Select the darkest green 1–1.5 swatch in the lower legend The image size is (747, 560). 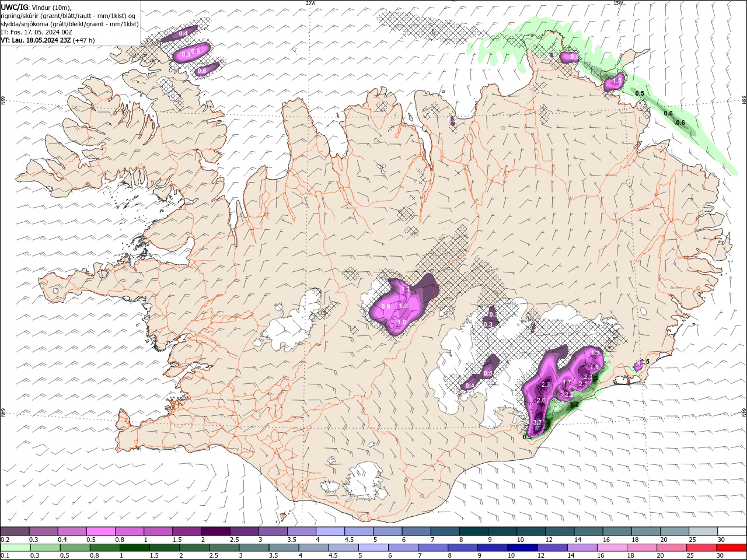pyautogui.click(x=134, y=548)
